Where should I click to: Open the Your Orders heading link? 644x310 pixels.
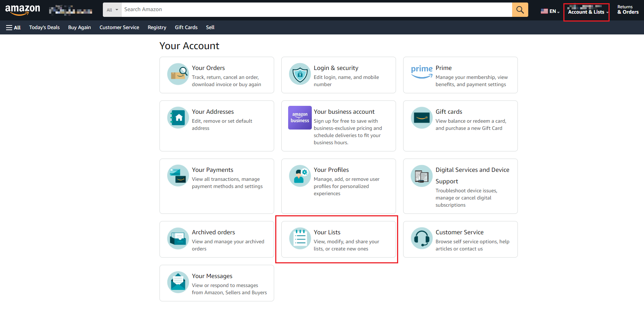tap(208, 68)
